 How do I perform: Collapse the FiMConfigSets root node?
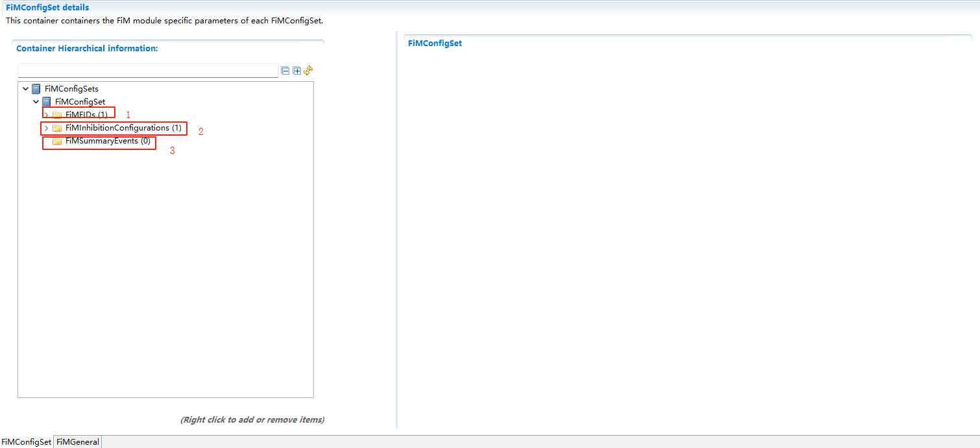click(26, 89)
